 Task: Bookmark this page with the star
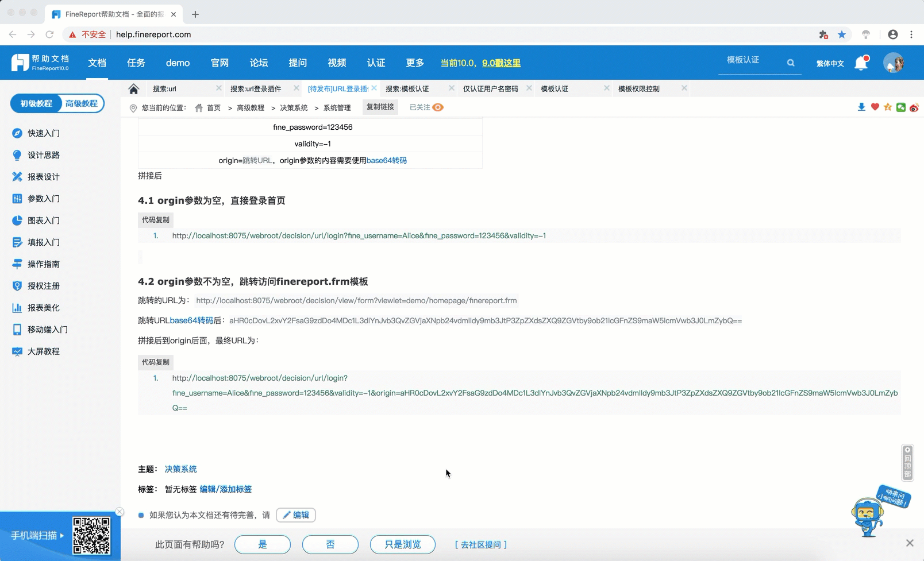(x=842, y=34)
